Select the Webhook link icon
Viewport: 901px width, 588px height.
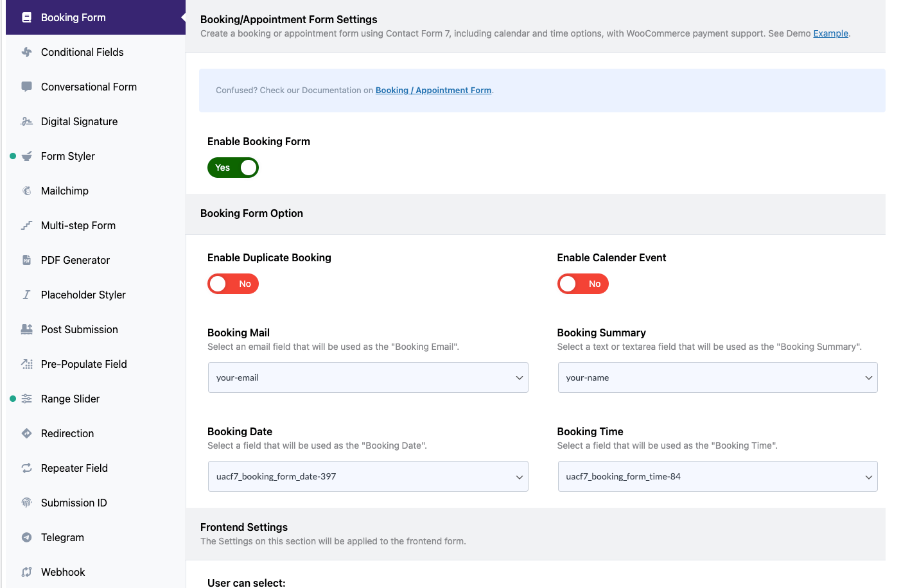pyautogui.click(x=26, y=572)
